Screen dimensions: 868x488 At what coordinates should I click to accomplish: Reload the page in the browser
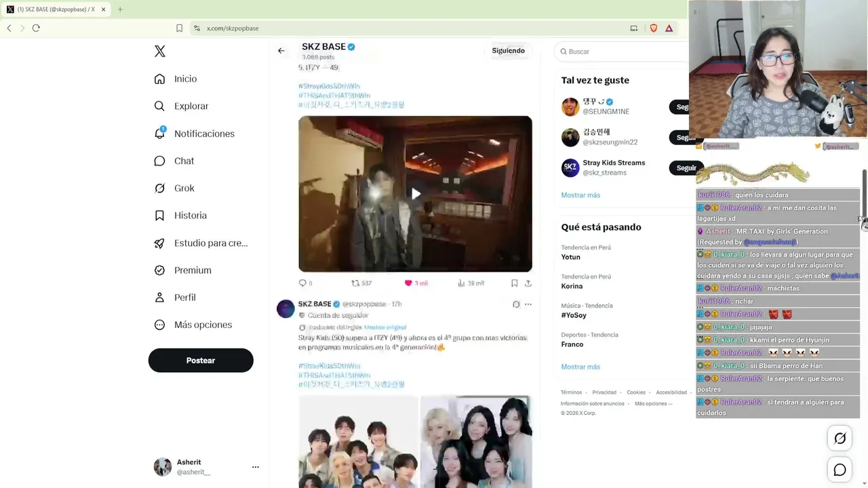[36, 28]
